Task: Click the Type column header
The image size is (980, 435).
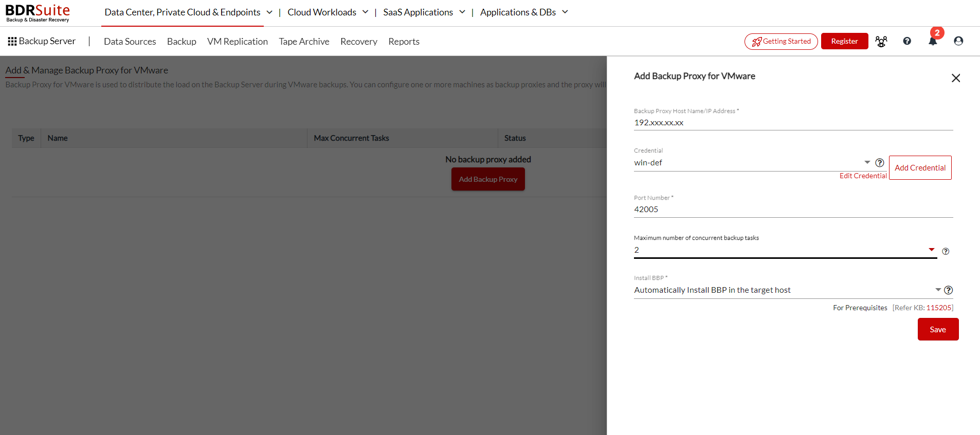Action: 26,138
